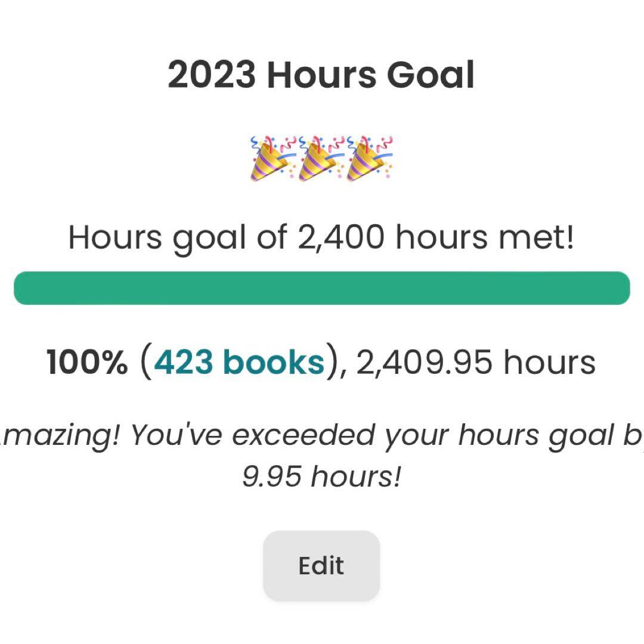Click the year 2023 in the heading

[212, 76]
